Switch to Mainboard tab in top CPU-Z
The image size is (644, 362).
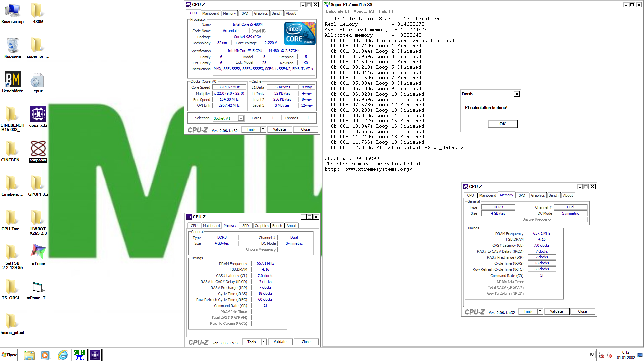click(x=211, y=13)
